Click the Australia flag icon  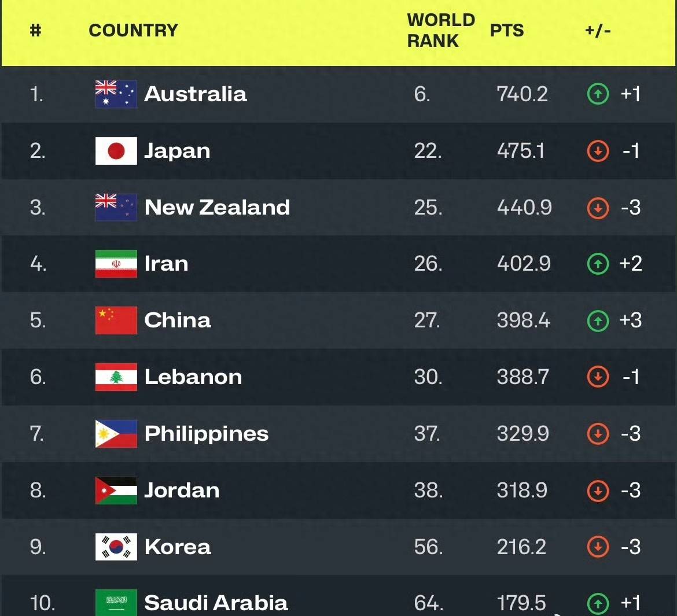click(x=116, y=94)
